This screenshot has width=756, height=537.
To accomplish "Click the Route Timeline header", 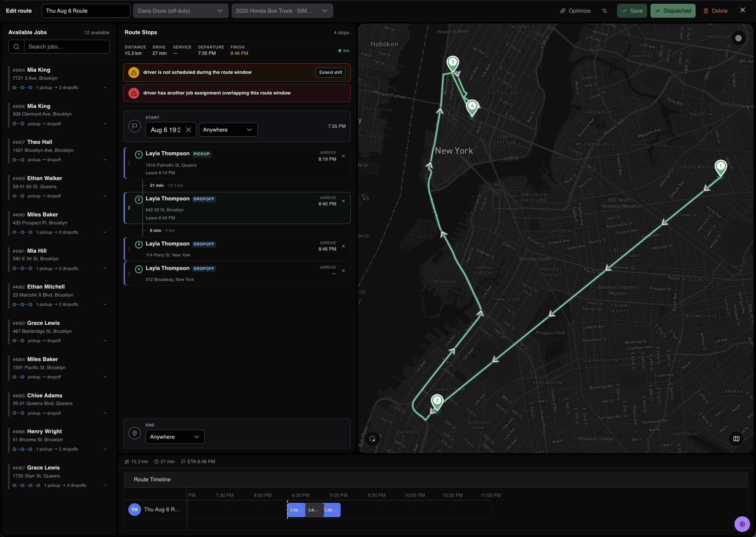I will pos(152,480).
